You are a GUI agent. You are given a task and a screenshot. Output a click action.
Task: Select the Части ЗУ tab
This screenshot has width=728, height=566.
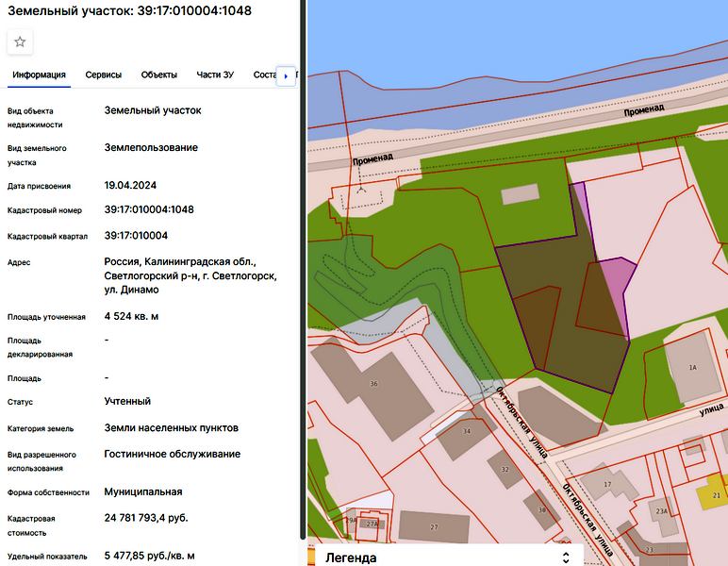tap(215, 75)
